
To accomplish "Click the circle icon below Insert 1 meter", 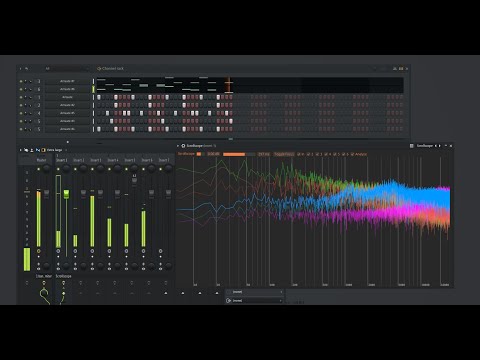I will (x=58, y=251).
